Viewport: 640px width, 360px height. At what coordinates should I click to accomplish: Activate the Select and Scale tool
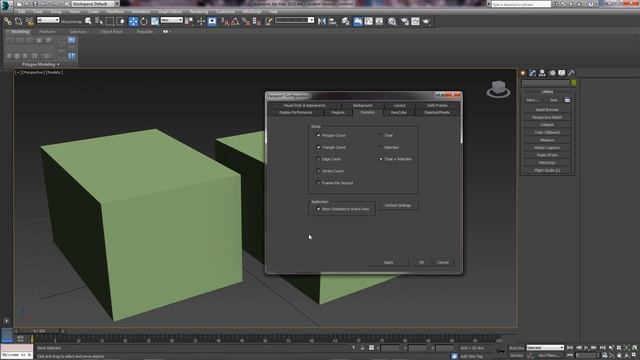pos(155,21)
